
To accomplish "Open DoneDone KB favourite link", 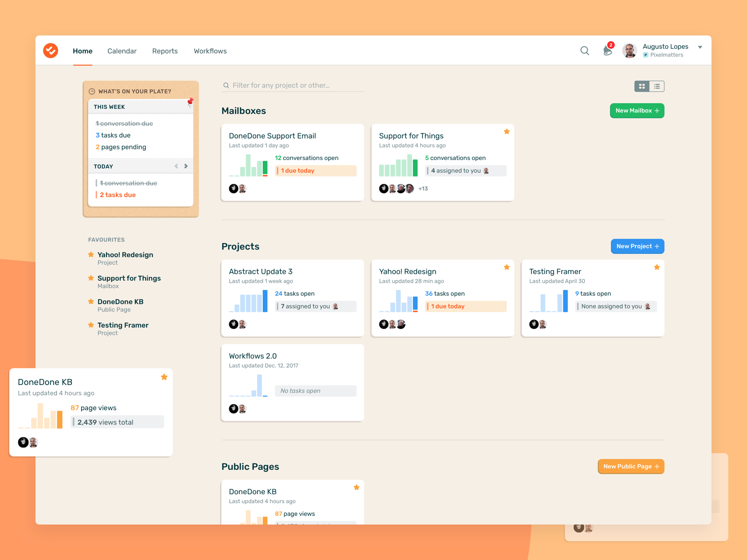I will [120, 302].
